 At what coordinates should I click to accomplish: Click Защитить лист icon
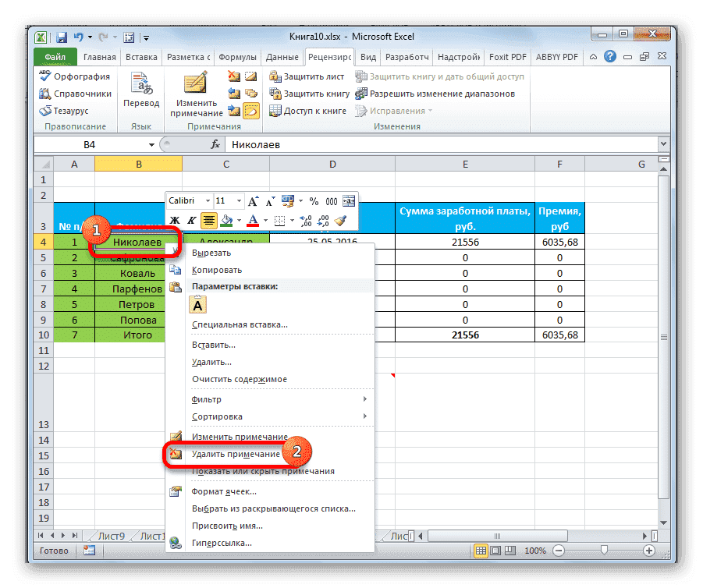click(x=276, y=76)
